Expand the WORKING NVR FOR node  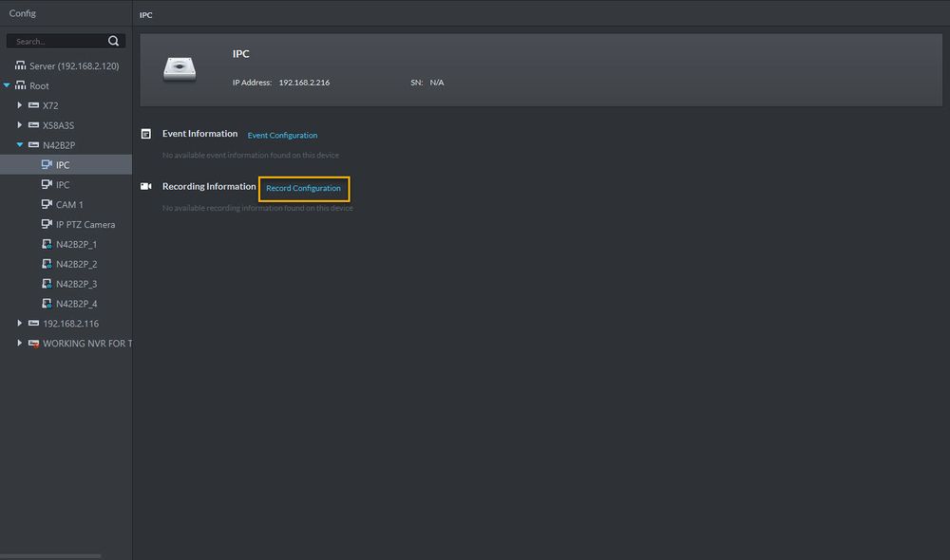pyautogui.click(x=19, y=344)
